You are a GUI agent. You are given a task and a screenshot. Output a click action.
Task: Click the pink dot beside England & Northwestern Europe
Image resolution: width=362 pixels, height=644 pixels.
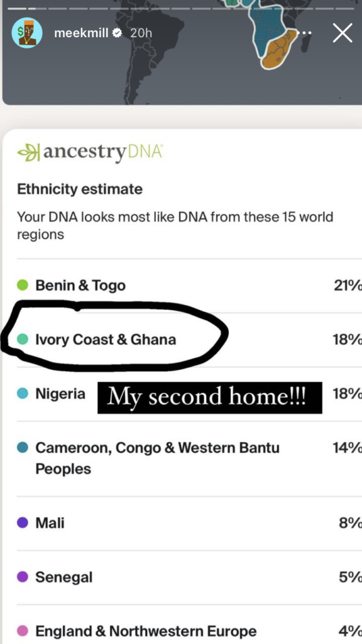click(23, 631)
